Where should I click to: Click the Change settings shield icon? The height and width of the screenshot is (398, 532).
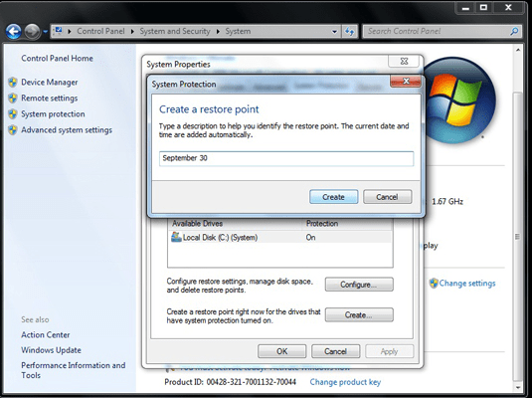coord(434,283)
